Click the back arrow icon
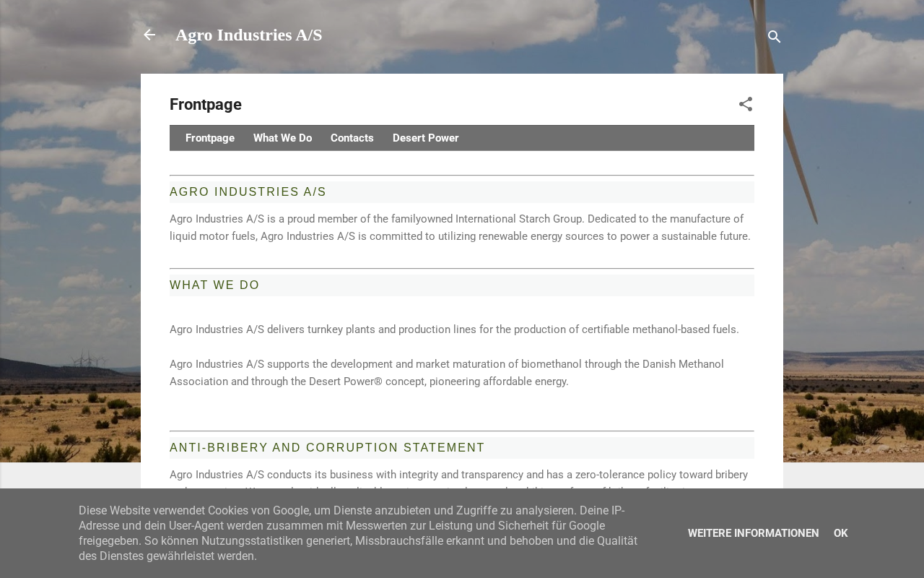This screenshot has height=578, width=924. (149, 35)
